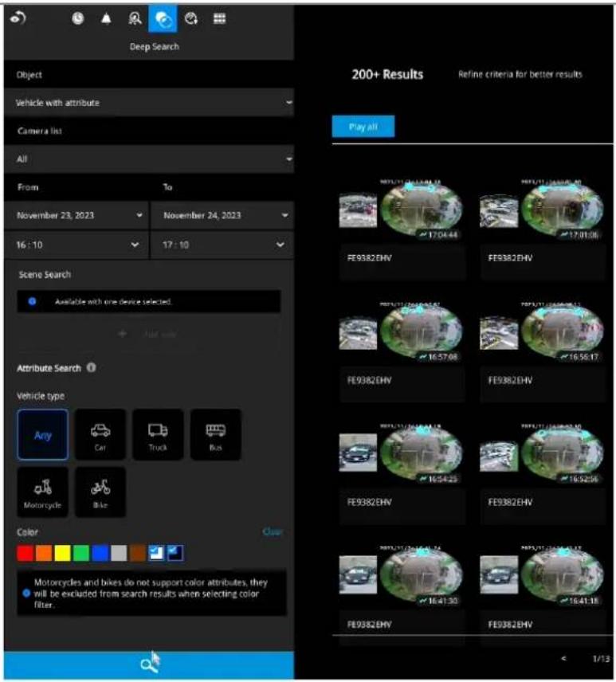Image resolution: width=616 pixels, height=682 pixels.
Task: Open the result thumbnail timestamped 16:54:25
Action: tap(401, 454)
